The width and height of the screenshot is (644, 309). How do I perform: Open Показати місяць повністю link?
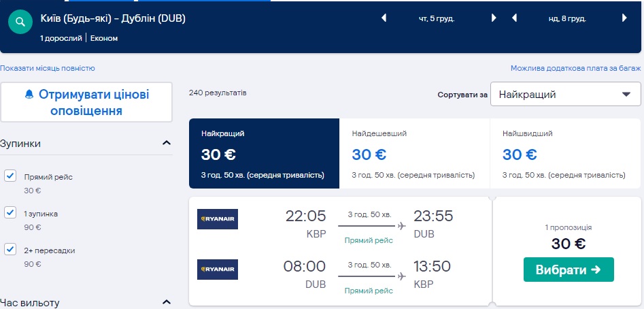48,68
